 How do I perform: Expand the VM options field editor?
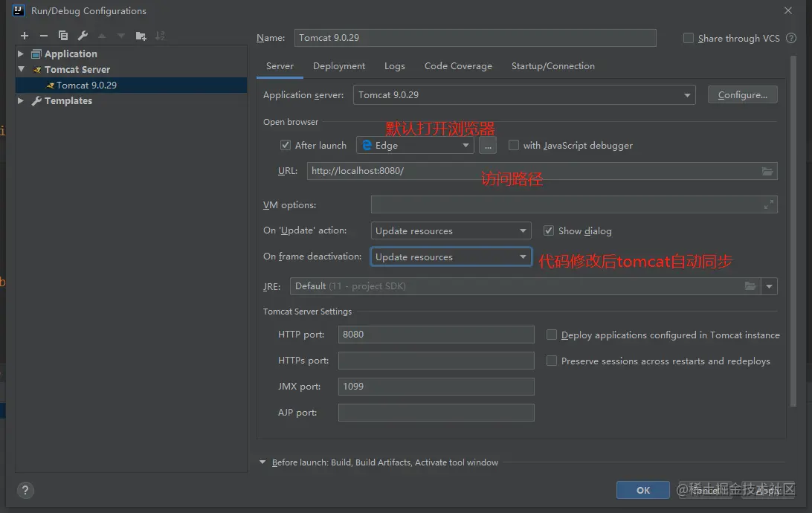pos(769,204)
